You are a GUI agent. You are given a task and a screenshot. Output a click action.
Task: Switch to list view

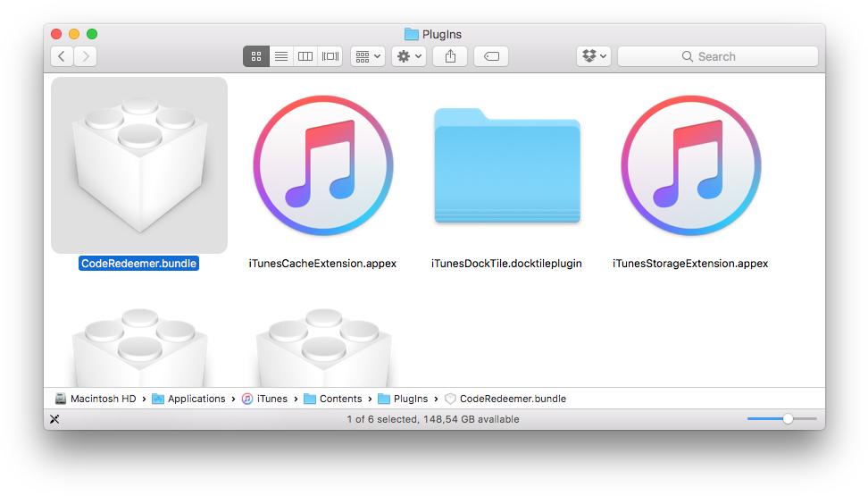(281, 56)
